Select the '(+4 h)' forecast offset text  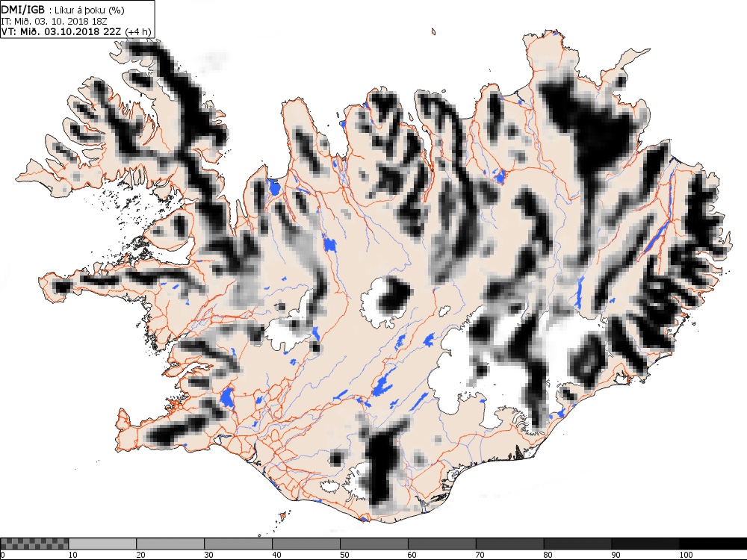(137, 31)
